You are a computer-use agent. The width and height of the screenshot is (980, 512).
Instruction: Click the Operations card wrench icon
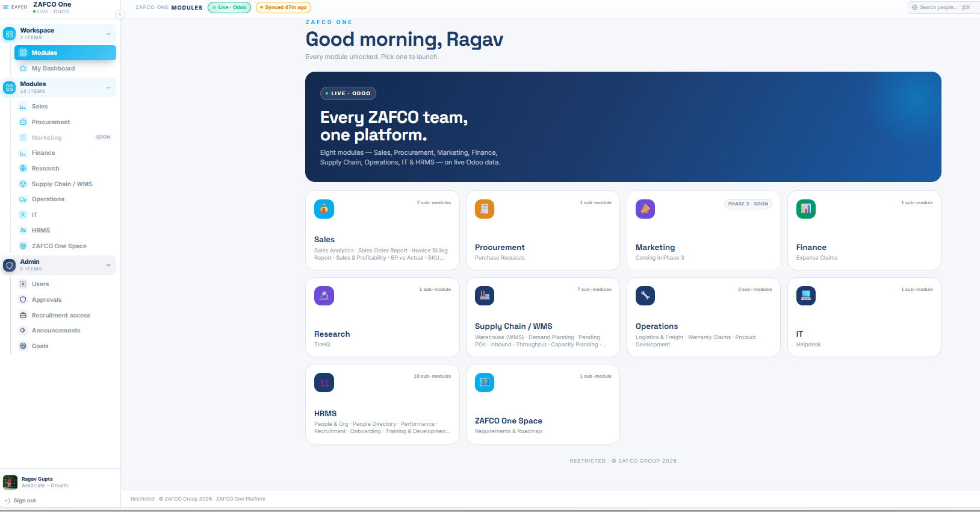pos(645,296)
